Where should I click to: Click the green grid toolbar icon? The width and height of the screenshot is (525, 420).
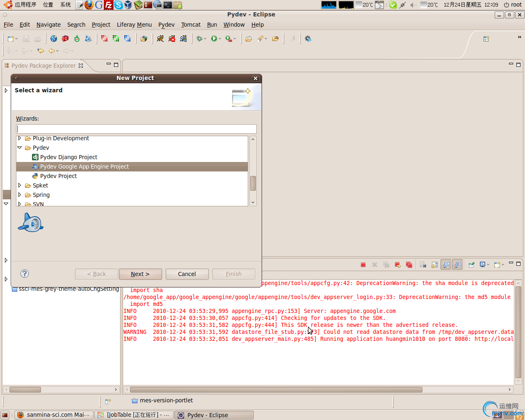pyautogui.click(x=116, y=39)
